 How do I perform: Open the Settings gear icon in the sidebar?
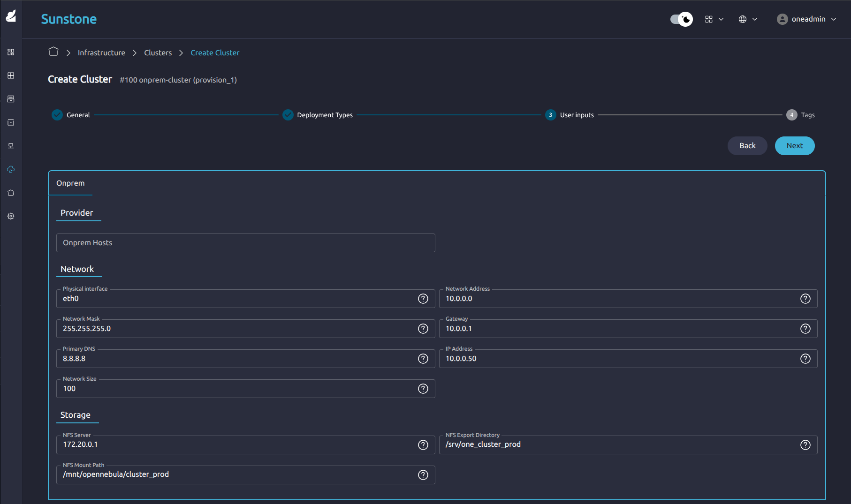pyautogui.click(x=11, y=216)
